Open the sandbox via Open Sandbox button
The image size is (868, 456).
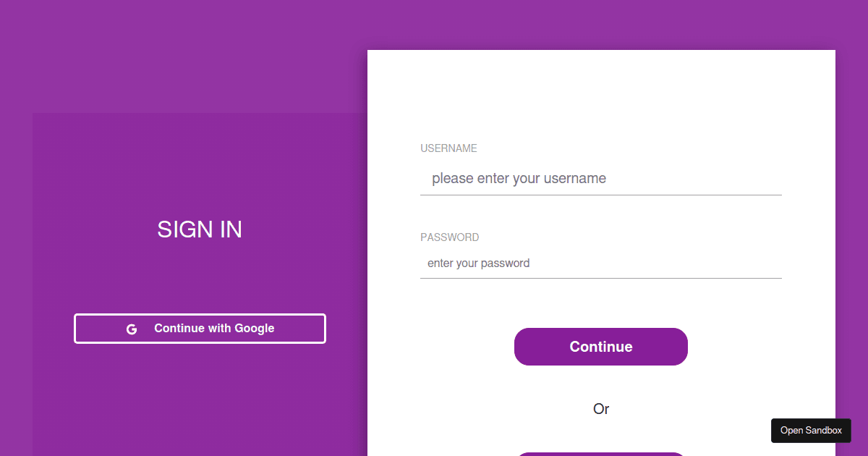[x=811, y=430]
